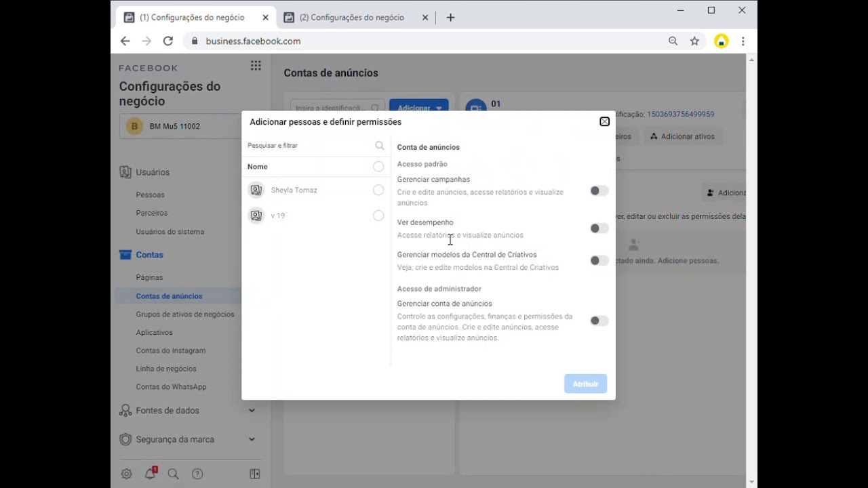The image size is (868, 488).
Task: Open Chrome profile avatar
Action: 722,41
